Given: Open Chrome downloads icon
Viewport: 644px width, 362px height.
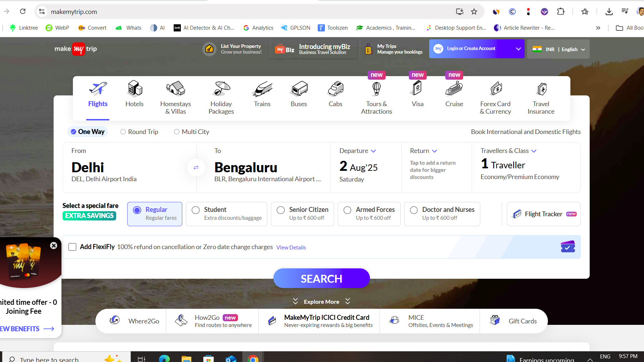Looking at the screenshot, I should point(609,11).
